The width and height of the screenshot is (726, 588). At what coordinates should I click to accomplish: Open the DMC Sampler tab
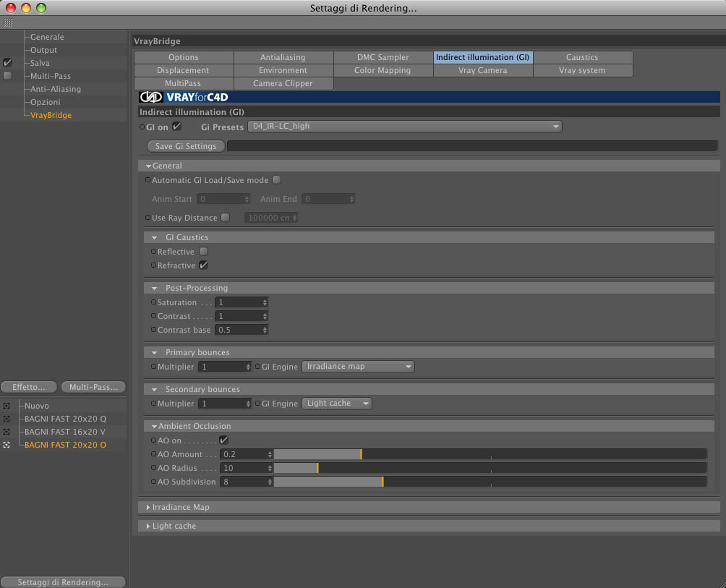point(383,57)
